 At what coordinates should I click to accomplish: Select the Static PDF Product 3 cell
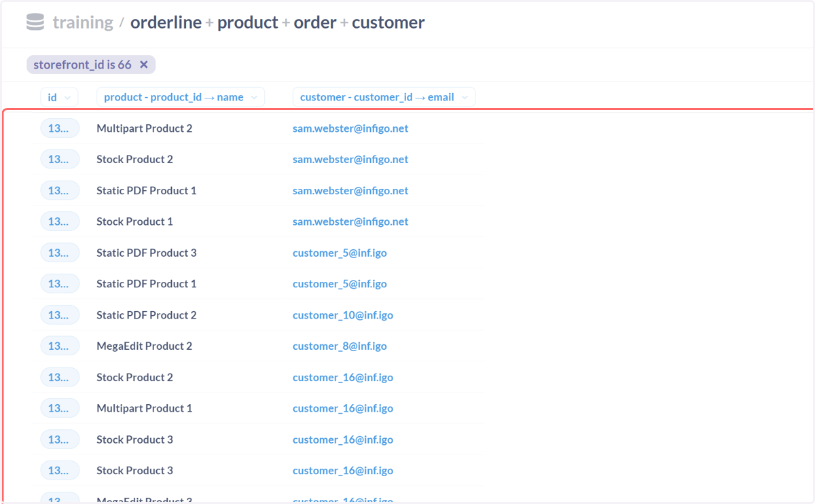147,253
